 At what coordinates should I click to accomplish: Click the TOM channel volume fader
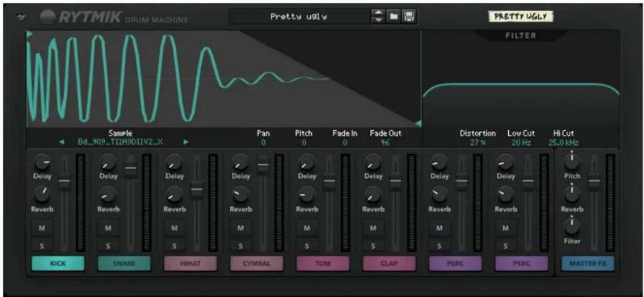coord(330,180)
